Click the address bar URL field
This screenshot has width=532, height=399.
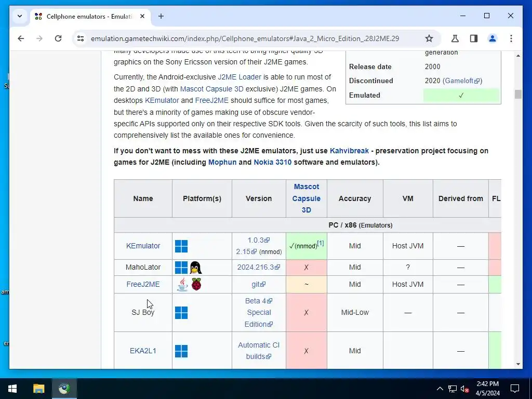[245, 38]
